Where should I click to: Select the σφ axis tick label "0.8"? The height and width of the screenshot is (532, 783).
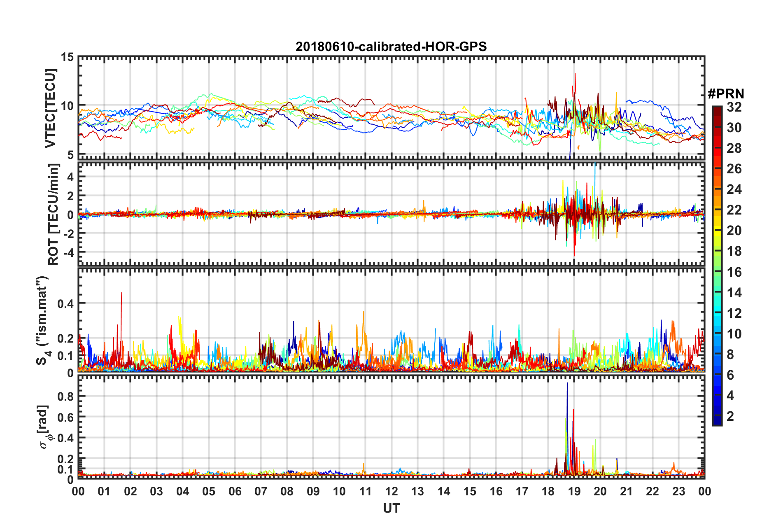coord(65,397)
